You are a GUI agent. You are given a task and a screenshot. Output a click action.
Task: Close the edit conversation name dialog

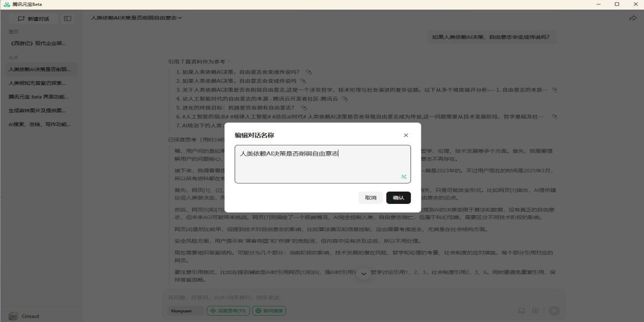[406, 136]
